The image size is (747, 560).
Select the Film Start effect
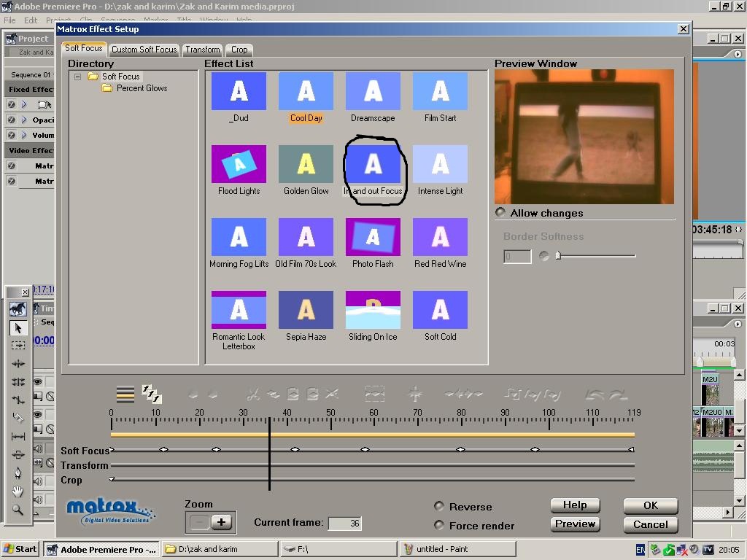(440, 91)
